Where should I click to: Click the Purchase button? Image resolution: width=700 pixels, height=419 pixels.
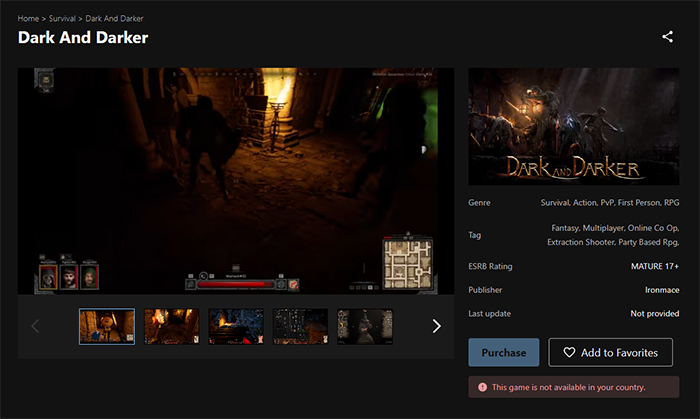pyautogui.click(x=504, y=353)
